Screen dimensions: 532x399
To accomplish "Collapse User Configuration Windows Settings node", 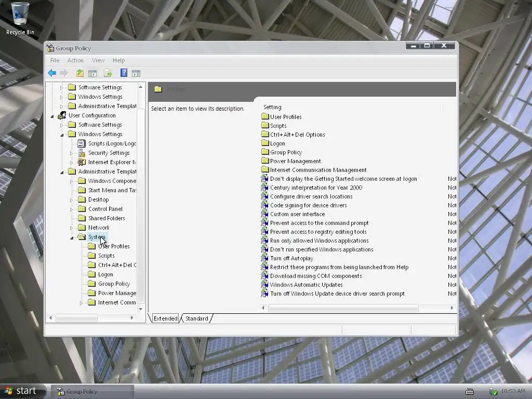I will tap(62, 135).
